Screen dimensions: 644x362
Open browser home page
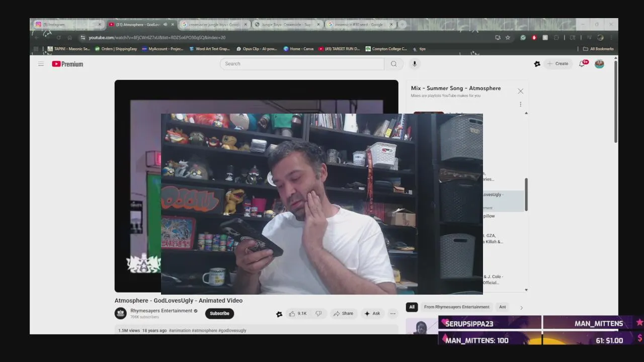click(x=69, y=37)
